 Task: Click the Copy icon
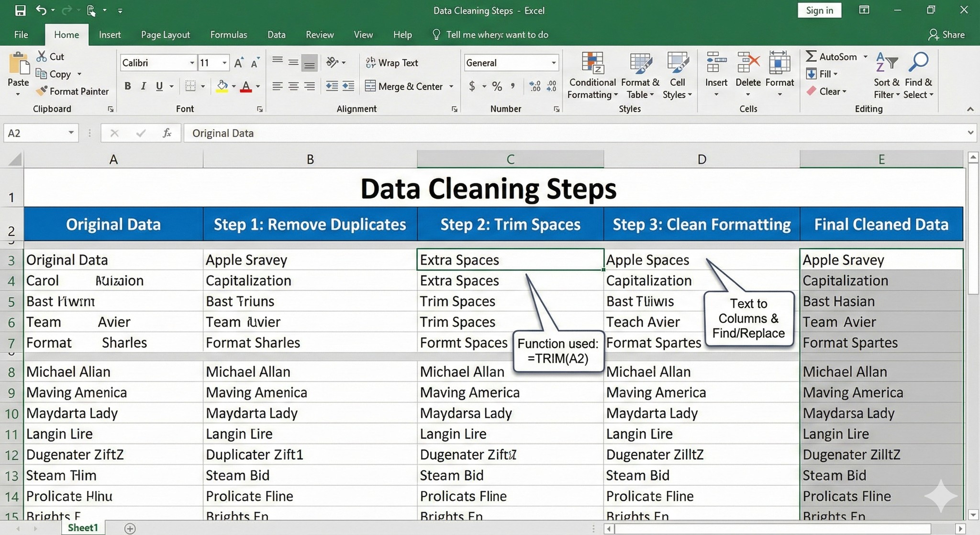click(41, 74)
